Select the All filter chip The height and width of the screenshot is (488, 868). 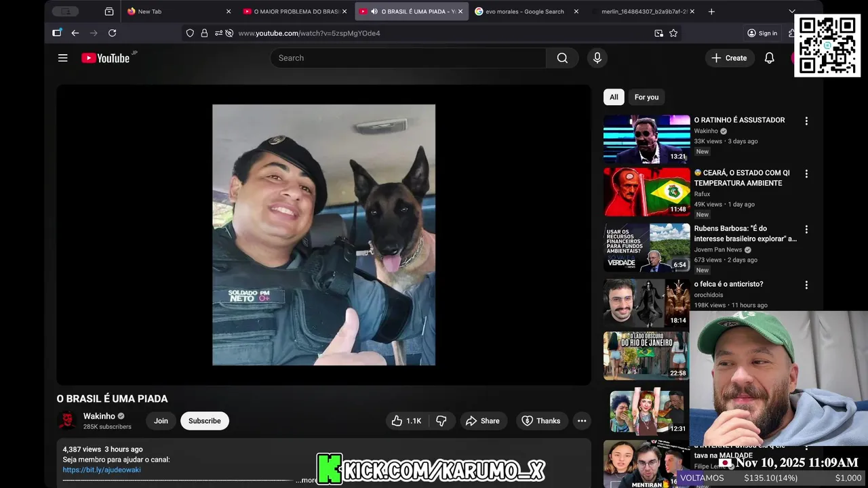pos(614,97)
